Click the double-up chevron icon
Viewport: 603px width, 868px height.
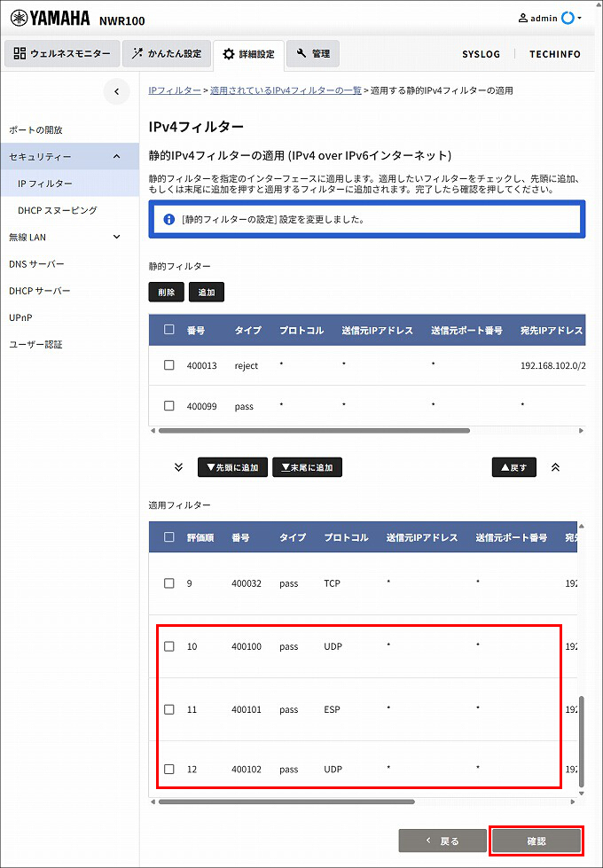click(555, 467)
